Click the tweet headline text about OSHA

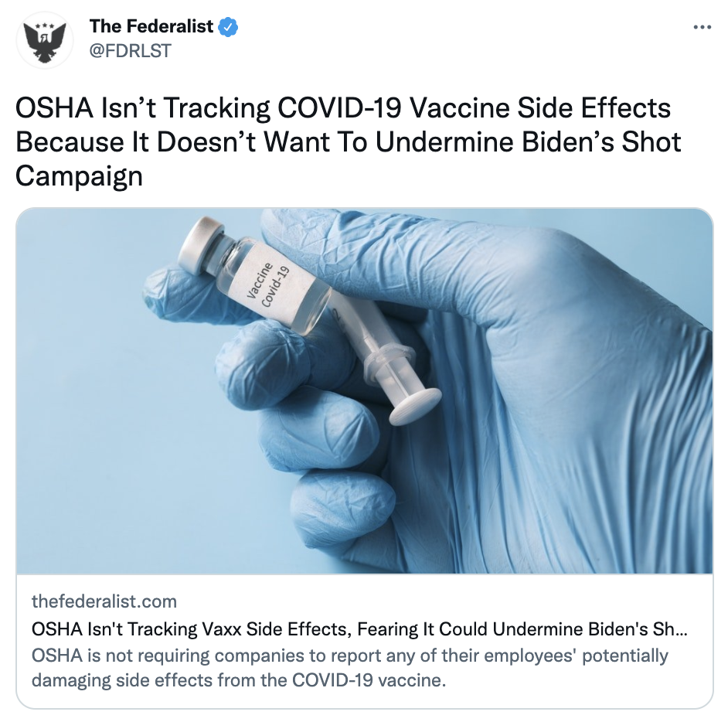[349, 142]
